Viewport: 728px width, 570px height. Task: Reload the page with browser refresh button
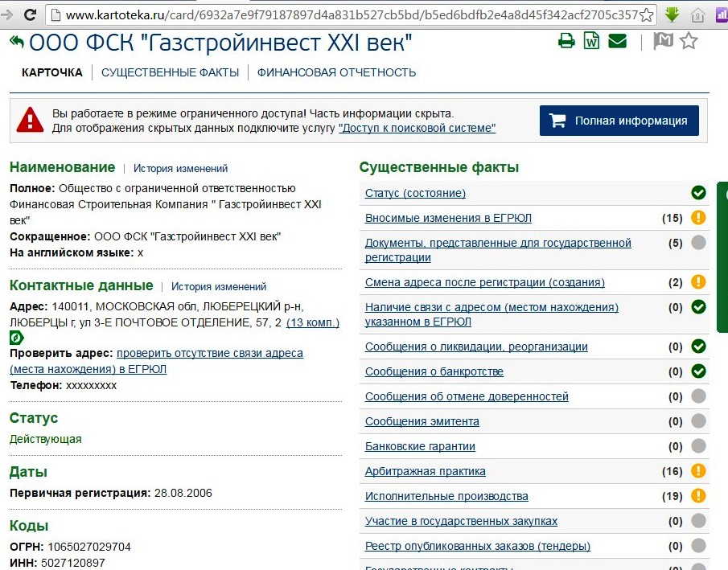pyautogui.click(x=31, y=14)
